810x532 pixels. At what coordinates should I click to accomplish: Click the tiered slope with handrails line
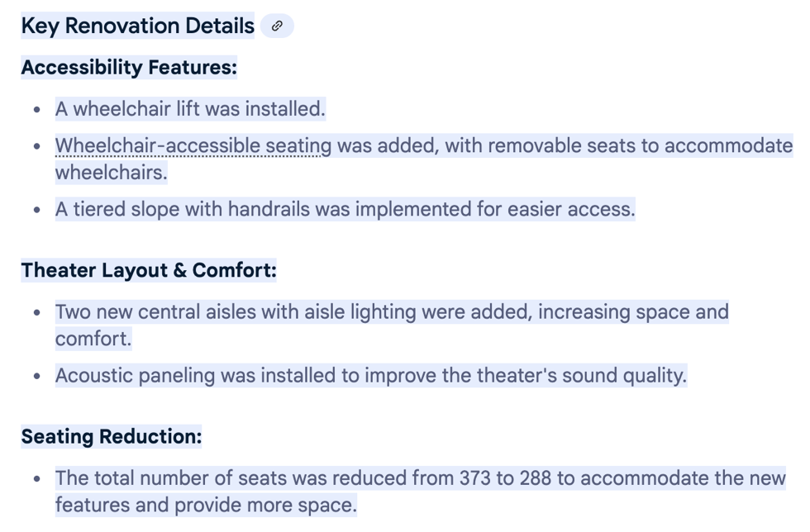point(345,209)
